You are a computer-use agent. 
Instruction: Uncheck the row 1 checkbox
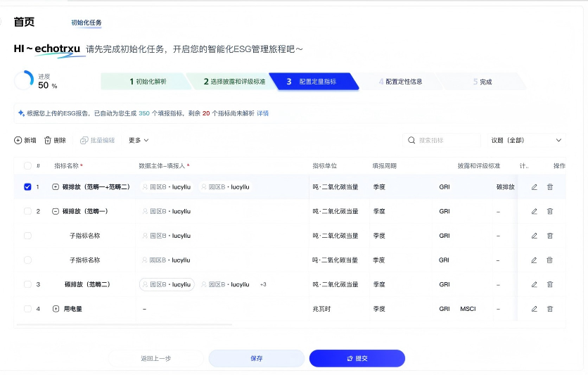click(x=27, y=187)
